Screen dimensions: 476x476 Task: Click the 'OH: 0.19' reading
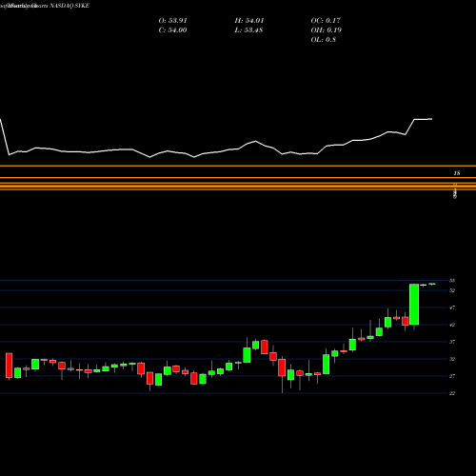(x=326, y=30)
